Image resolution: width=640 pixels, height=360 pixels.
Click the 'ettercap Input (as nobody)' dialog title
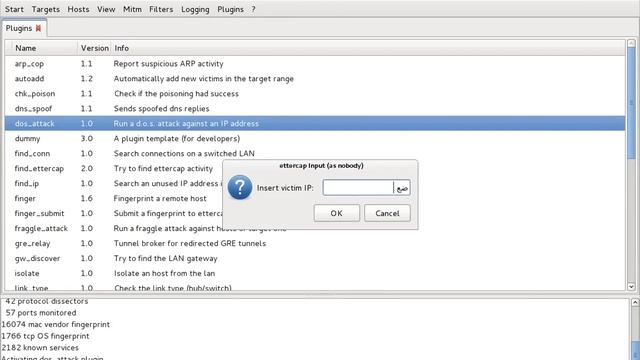tap(321, 165)
